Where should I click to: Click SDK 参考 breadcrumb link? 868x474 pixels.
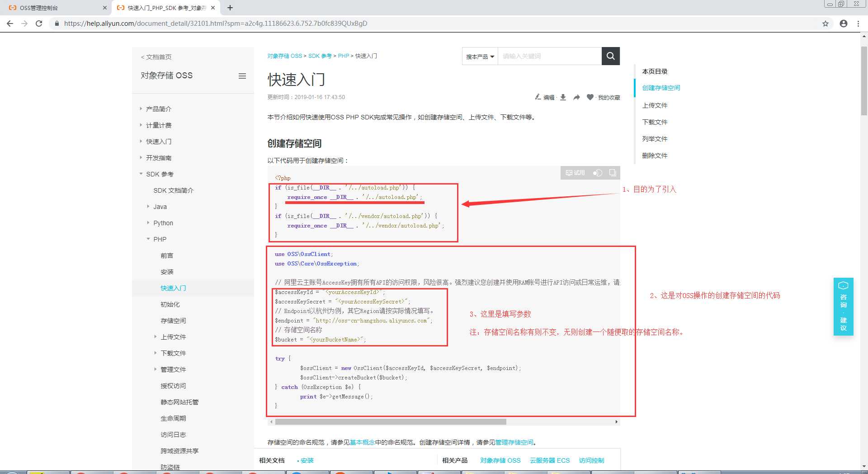tap(320, 56)
